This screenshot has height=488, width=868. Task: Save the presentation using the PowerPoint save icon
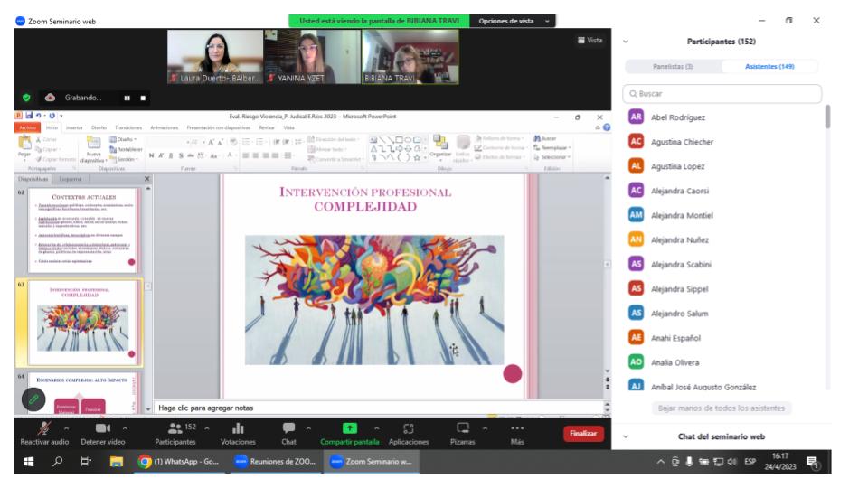tap(29, 116)
